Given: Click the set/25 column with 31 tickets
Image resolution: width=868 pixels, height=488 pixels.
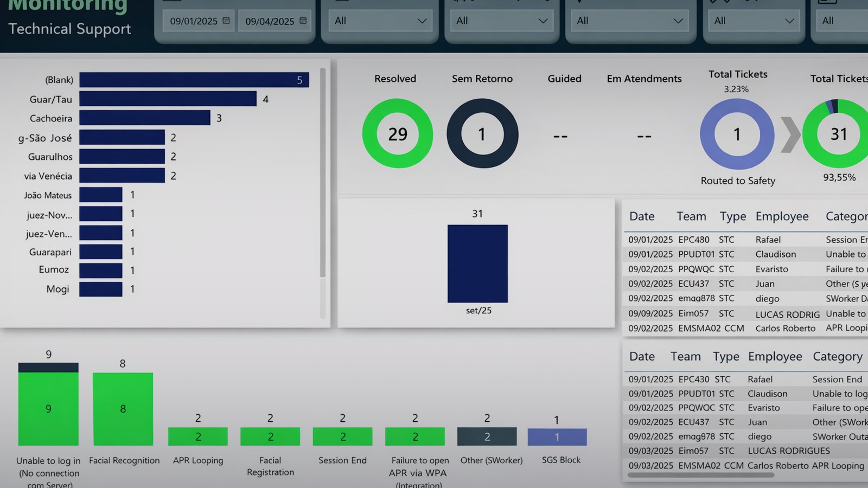Looking at the screenshot, I should point(478,264).
